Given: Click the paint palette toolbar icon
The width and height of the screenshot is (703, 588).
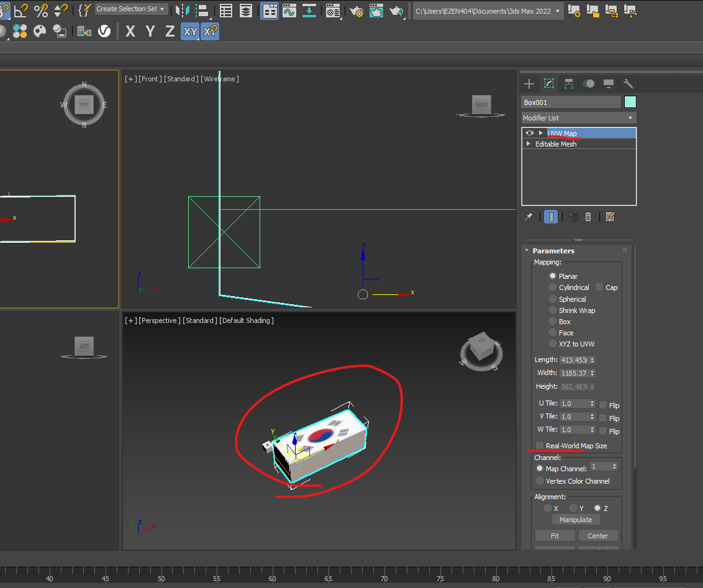Looking at the screenshot, I should click(x=40, y=31).
